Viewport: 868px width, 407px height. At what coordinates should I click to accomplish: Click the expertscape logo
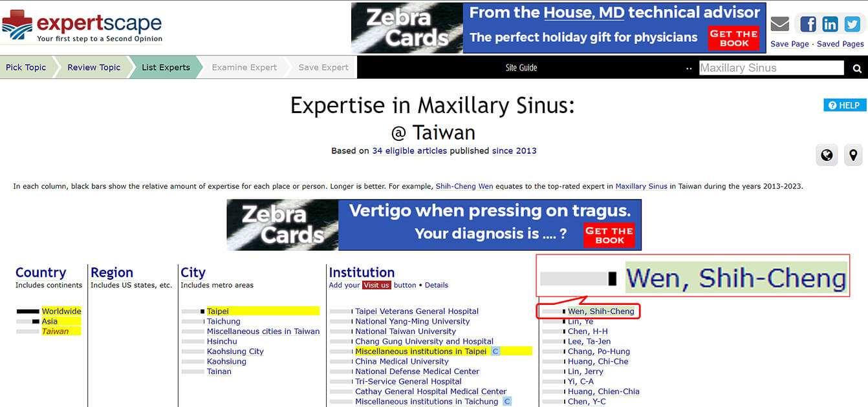pyautogui.click(x=82, y=26)
